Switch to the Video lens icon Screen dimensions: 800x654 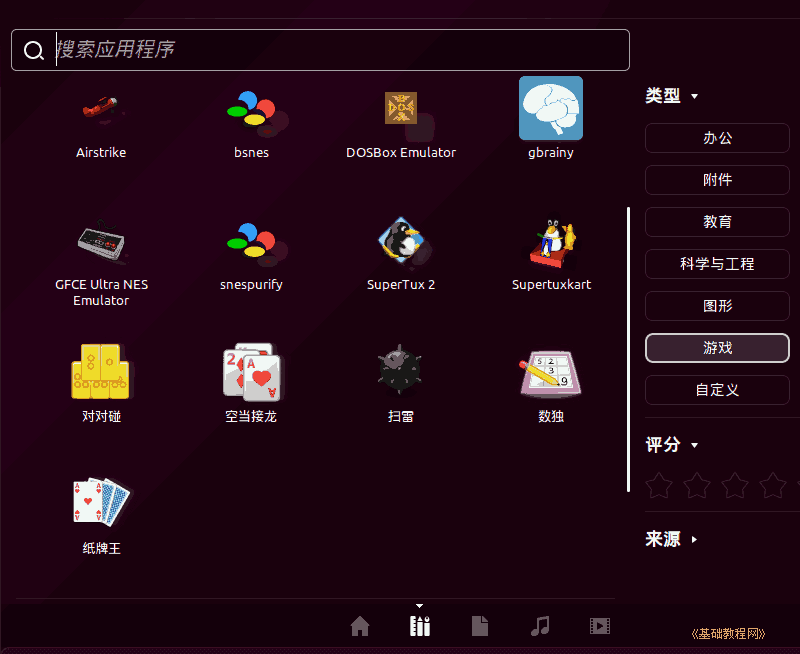tap(600, 626)
